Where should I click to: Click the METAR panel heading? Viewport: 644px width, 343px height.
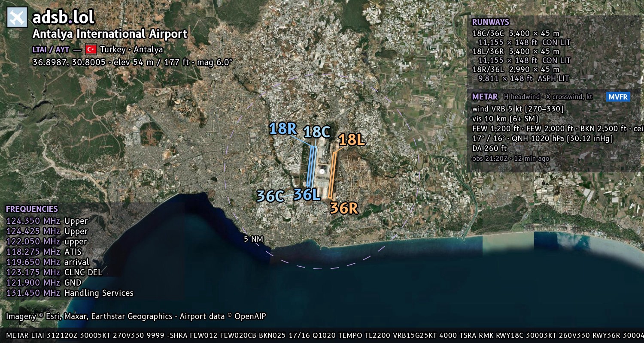click(485, 97)
